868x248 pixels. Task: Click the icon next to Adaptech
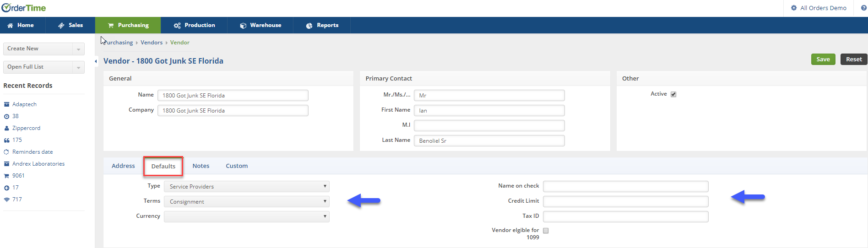click(x=6, y=104)
